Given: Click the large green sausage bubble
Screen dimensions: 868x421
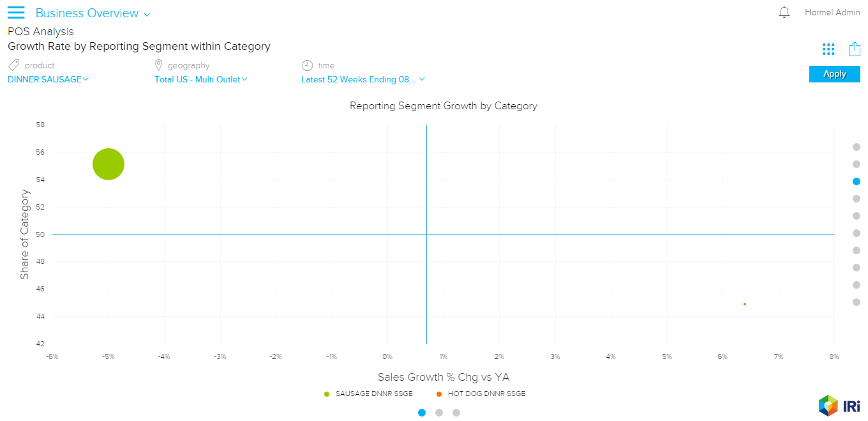Looking at the screenshot, I should tap(108, 164).
